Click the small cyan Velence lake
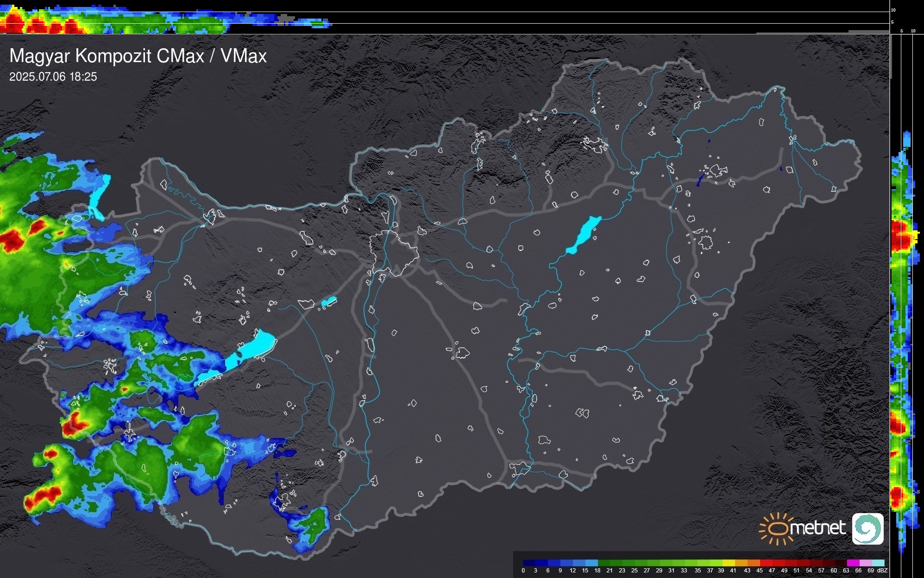Image resolution: width=924 pixels, height=578 pixels. click(x=329, y=302)
